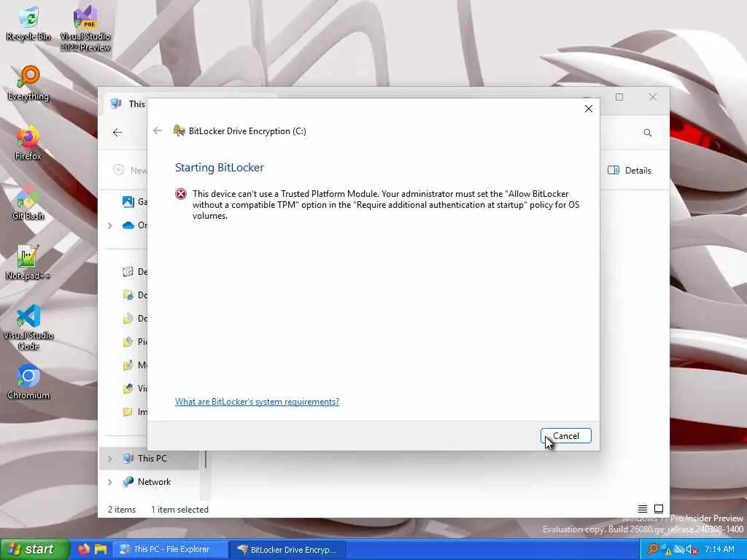Launch Firefox from the desktop

(28, 143)
